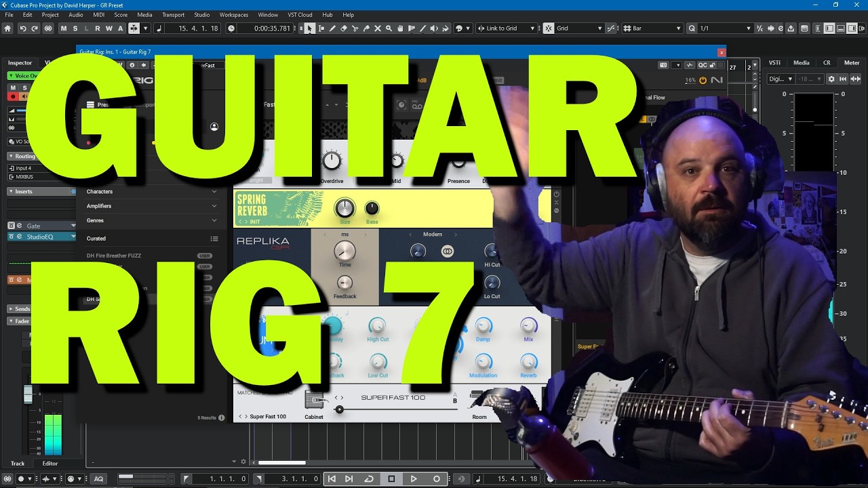Redo the last undone action
This screenshot has width=868, height=488.
point(35,28)
